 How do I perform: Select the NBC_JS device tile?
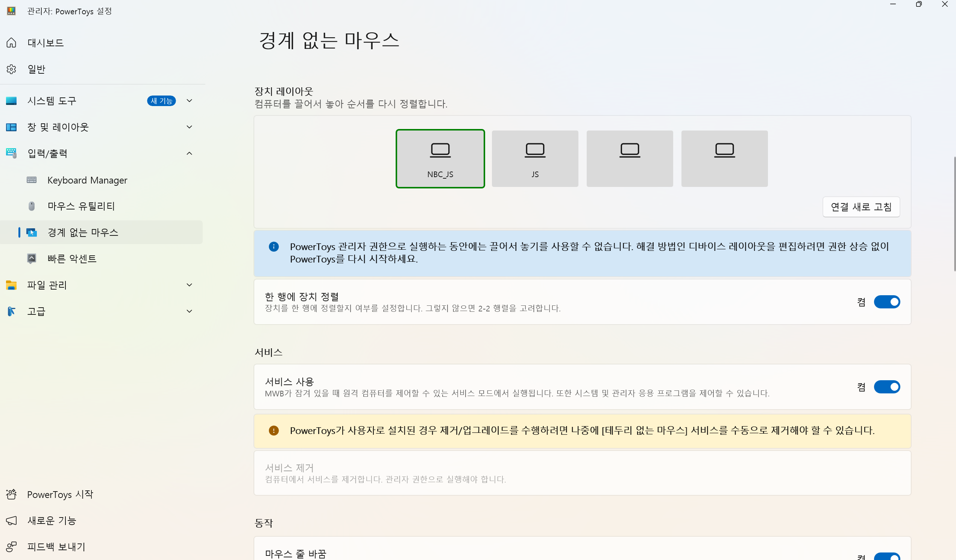[440, 159]
